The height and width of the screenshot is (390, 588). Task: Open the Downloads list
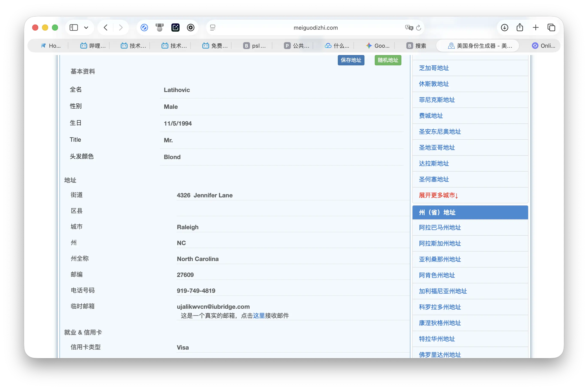point(504,27)
